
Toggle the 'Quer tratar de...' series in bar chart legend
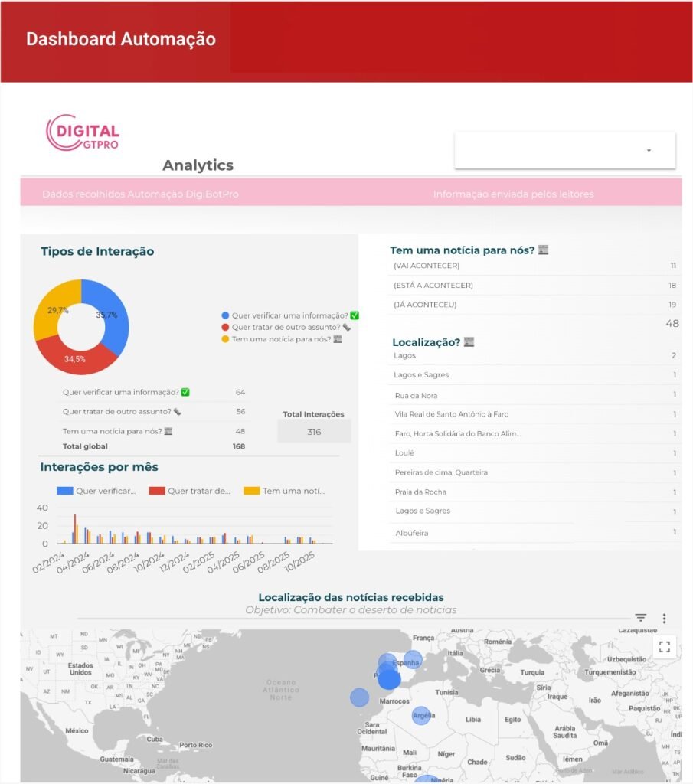pyautogui.click(x=190, y=491)
